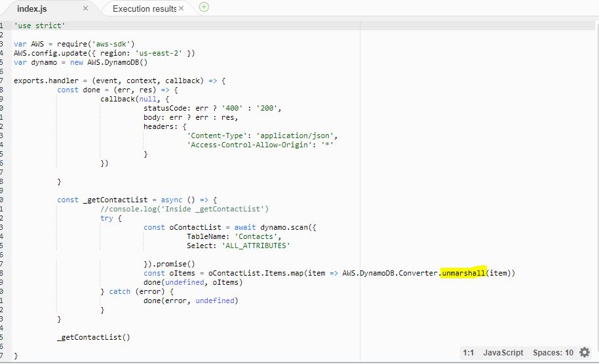Viewport: 599px width, 364px height.
Task: Click done(error, undefined) call
Action: 191,300
